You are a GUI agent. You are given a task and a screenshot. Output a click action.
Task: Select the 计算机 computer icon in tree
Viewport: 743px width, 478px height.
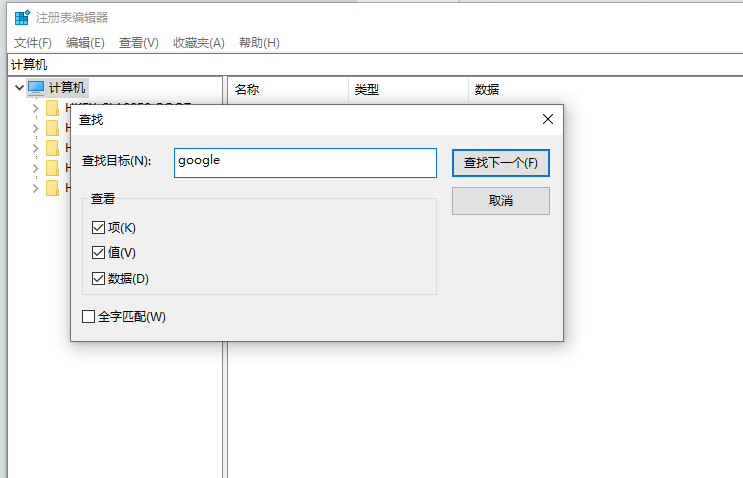[x=36, y=88]
